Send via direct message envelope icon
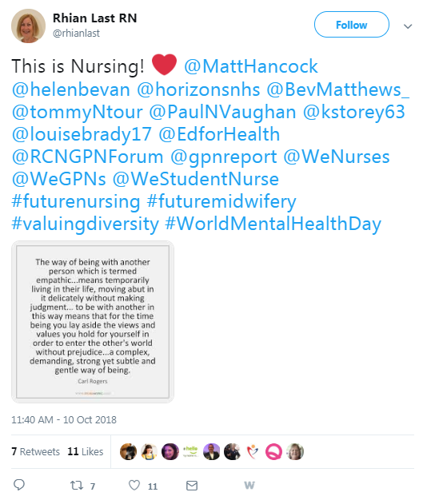Image resolution: width=423 pixels, height=504 pixels. tap(192, 486)
